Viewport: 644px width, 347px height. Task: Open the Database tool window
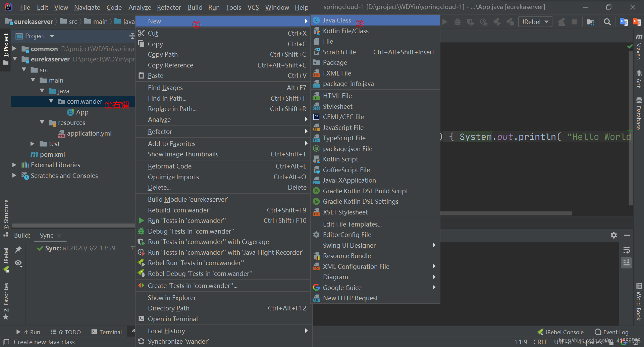[639, 113]
